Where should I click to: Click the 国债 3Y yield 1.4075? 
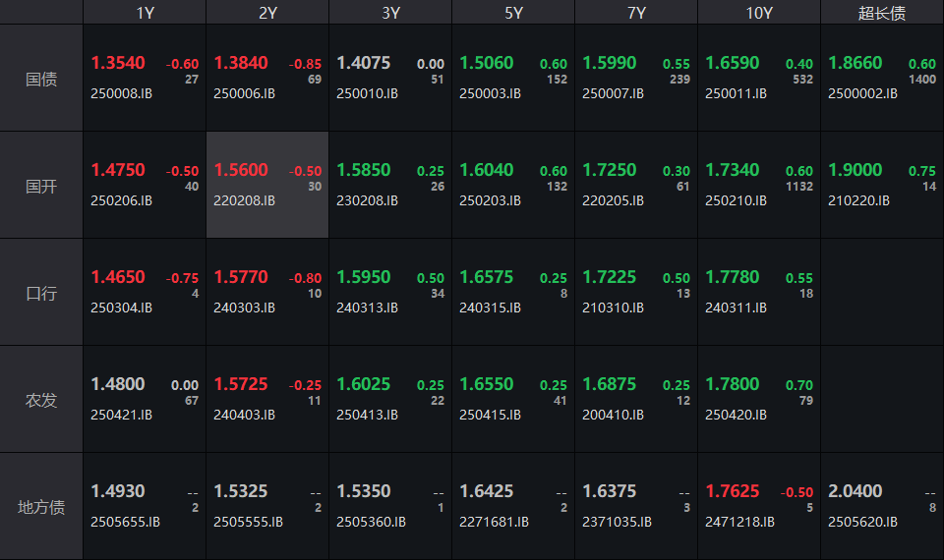(x=363, y=63)
